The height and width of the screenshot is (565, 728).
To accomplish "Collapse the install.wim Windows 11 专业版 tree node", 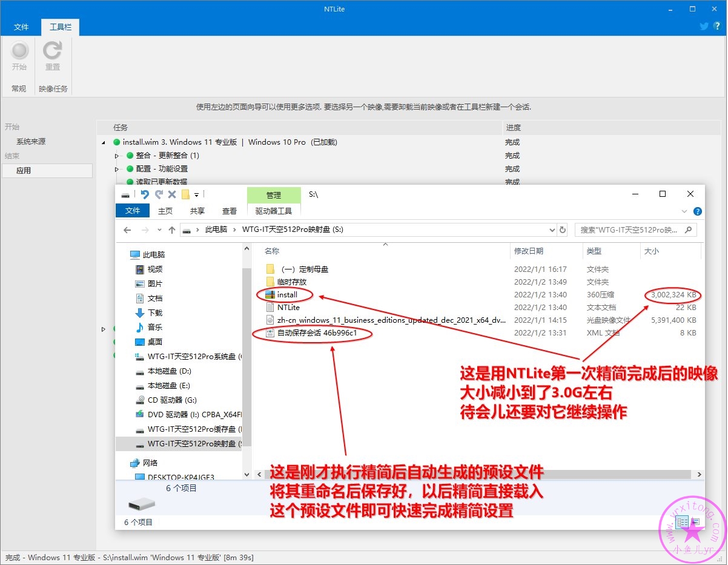I will 104,142.
